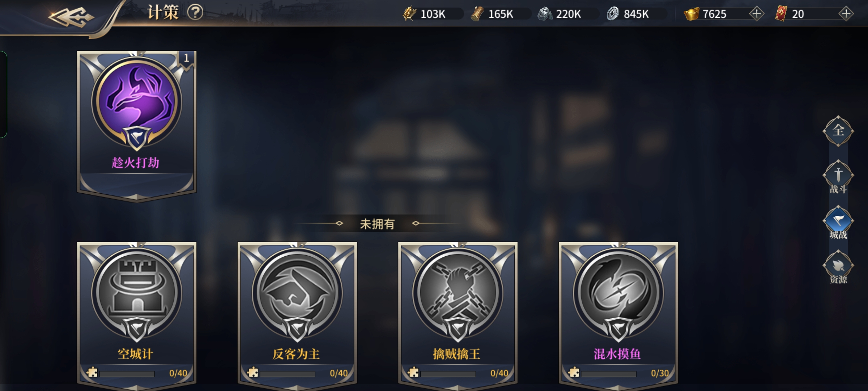The image size is (868, 391).
Task: Open the 混水摸鱼 fish stratagem icon
Action: click(618, 293)
